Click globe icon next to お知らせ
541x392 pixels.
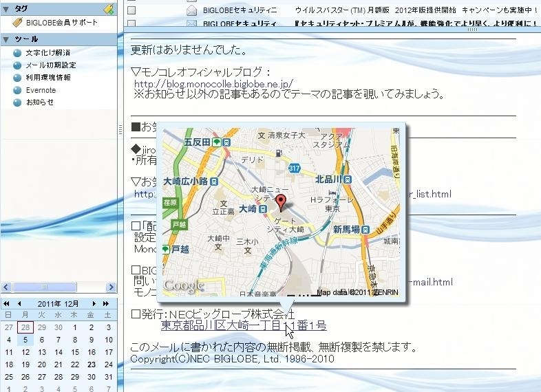[17, 102]
